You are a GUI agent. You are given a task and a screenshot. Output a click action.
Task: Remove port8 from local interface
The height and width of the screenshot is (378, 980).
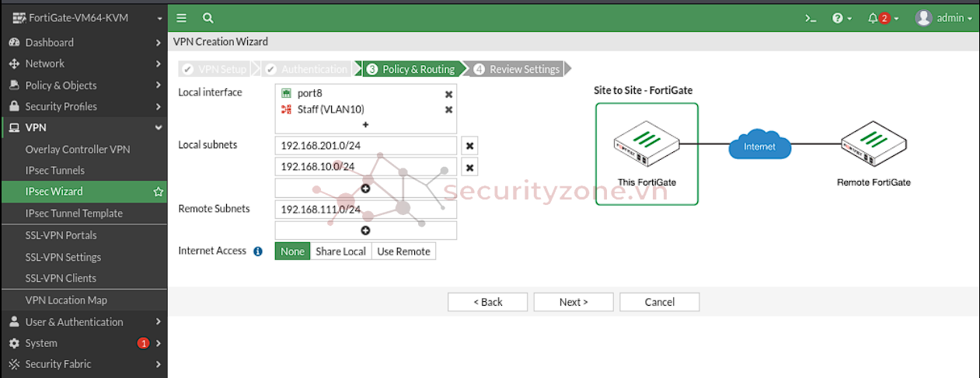(x=448, y=94)
